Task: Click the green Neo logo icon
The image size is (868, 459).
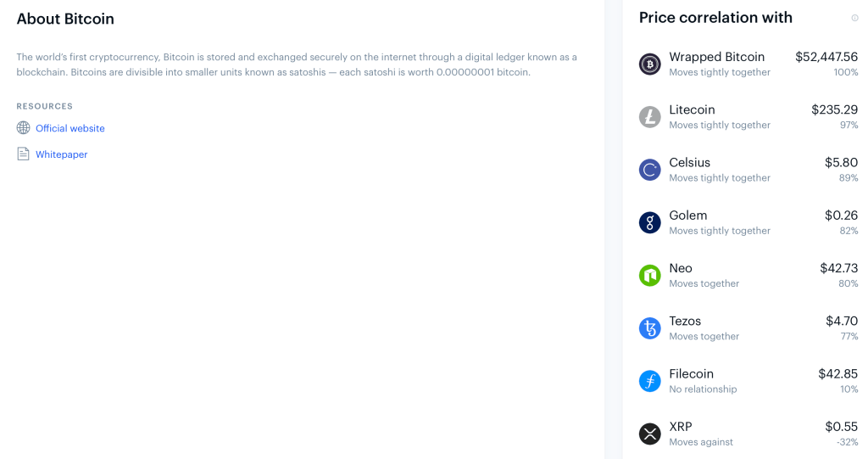Action: 650,276
